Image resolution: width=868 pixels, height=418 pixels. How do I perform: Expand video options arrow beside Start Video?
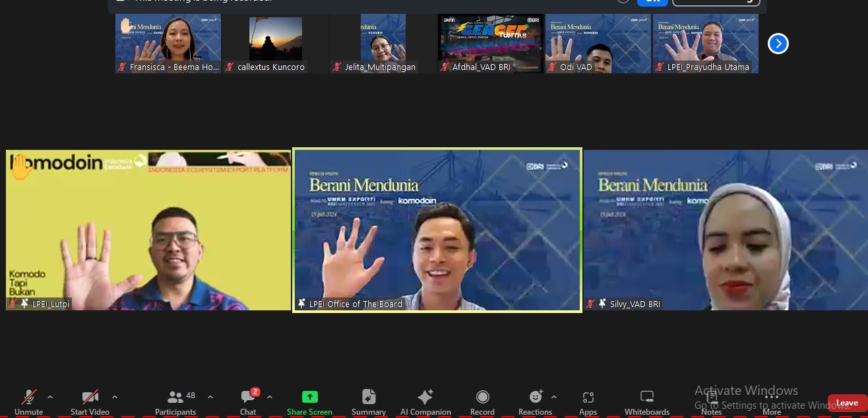pos(115,397)
